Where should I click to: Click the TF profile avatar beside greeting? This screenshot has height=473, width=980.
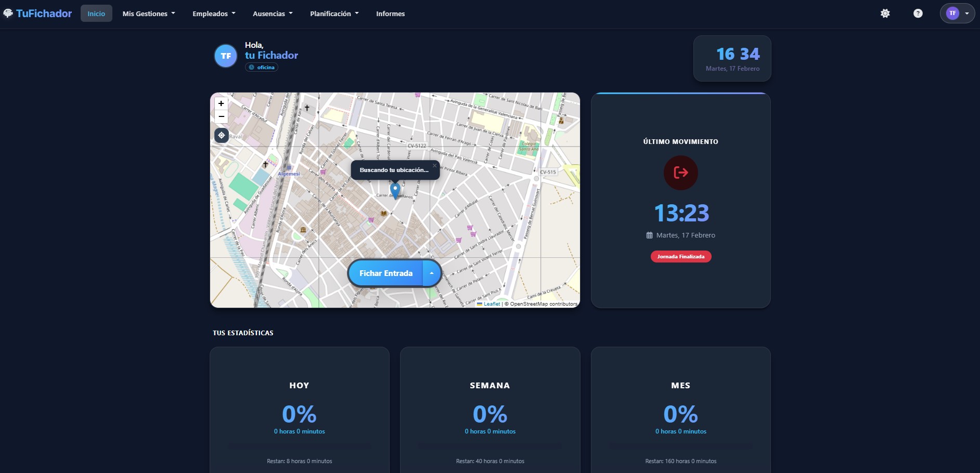click(x=226, y=56)
